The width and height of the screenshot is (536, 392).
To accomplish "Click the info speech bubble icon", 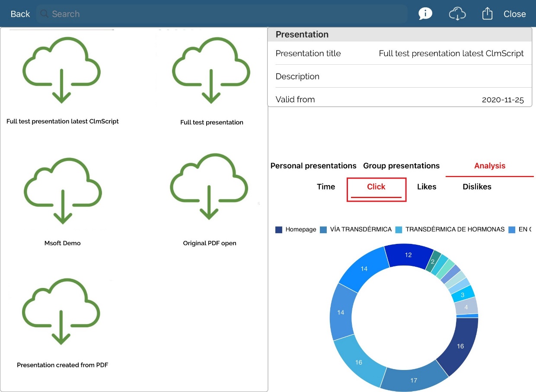I will click(425, 14).
